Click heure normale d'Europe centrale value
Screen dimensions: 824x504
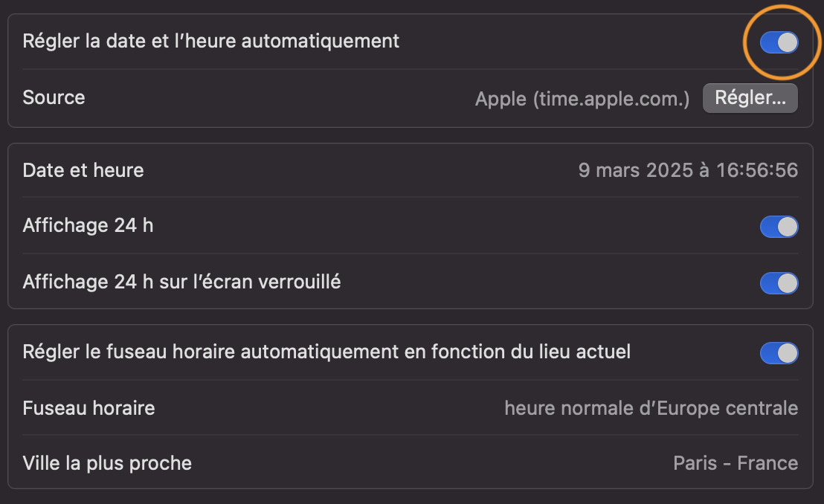tap(651, 408)
